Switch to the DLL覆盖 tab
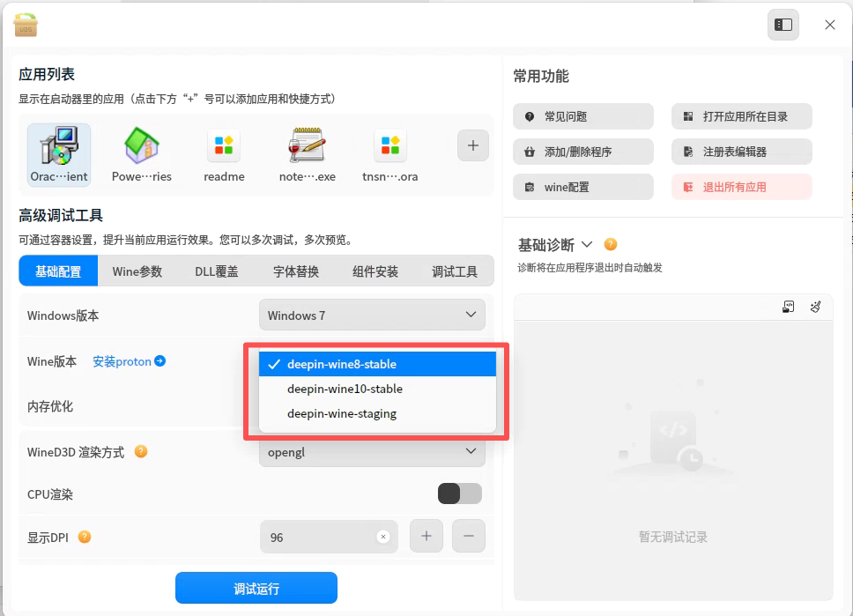 [x=217, y=271]
